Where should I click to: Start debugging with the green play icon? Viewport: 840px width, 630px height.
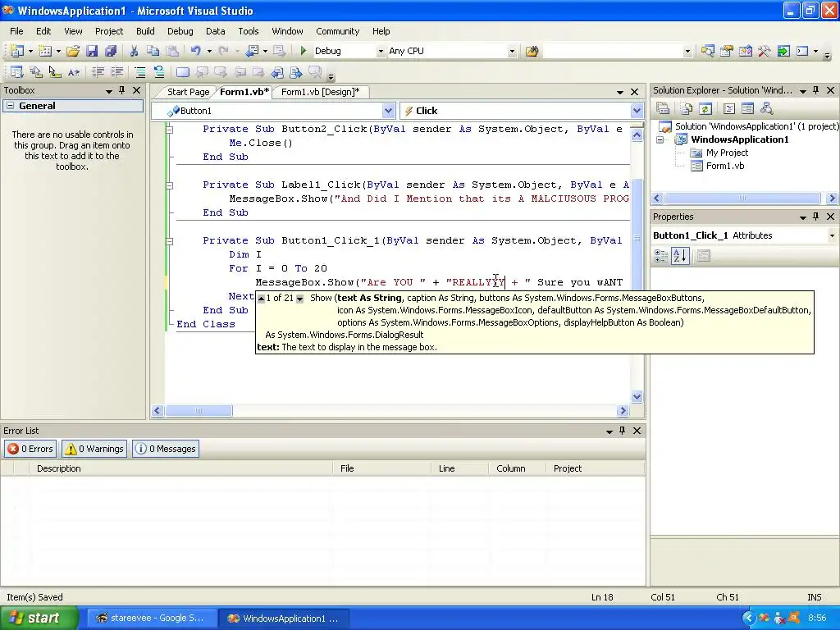[304, 51]
